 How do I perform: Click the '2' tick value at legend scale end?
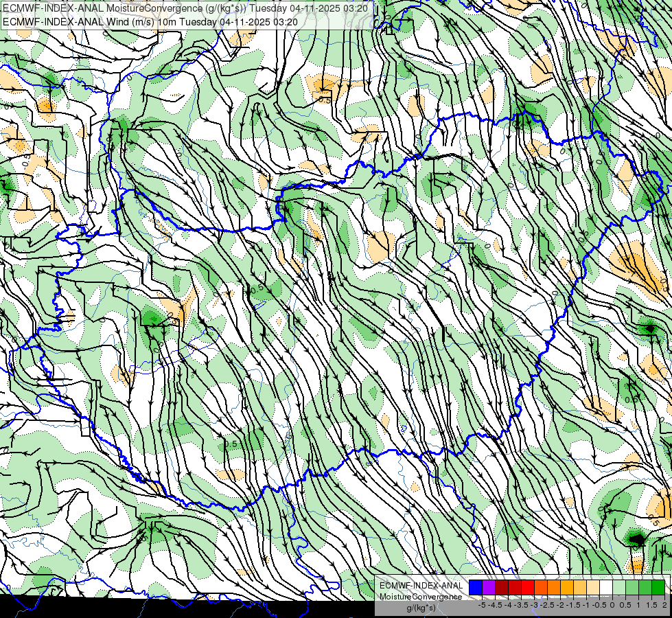[x=664, y=605]
